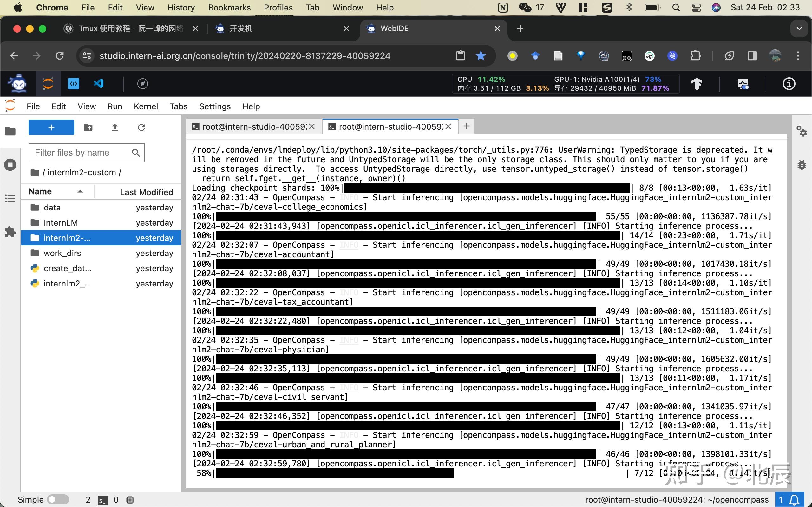812x507 pixels.
Task: Open a new terminal tab with the plus button
Action: point(466,126)
